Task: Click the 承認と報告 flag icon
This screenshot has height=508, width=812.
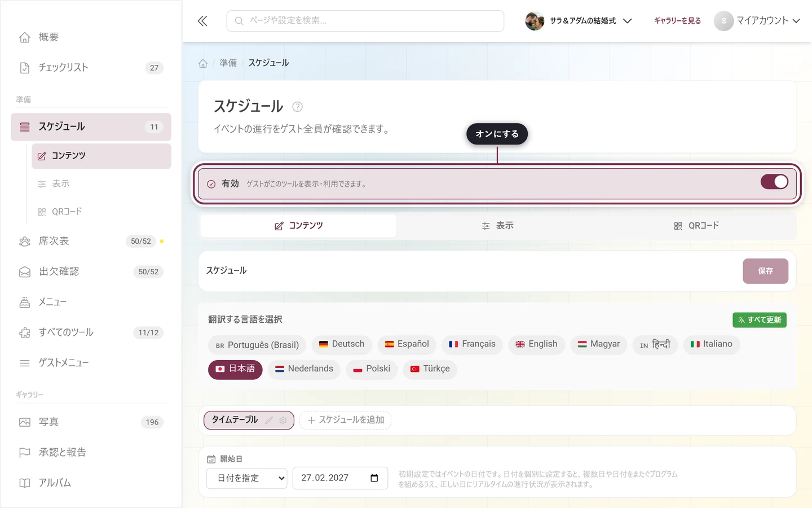Action: (x=25, y=453)
